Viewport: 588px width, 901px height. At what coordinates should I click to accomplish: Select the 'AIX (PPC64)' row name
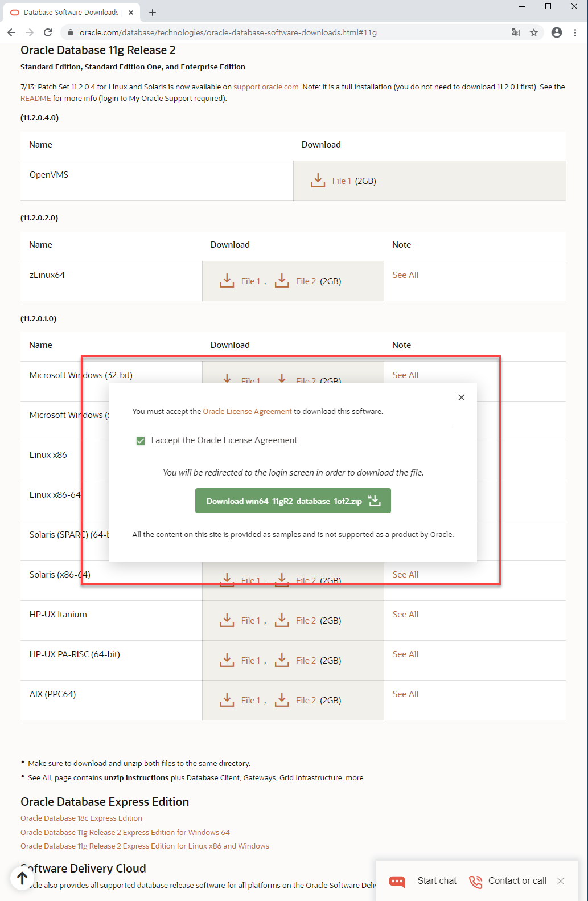click(52, 694)
